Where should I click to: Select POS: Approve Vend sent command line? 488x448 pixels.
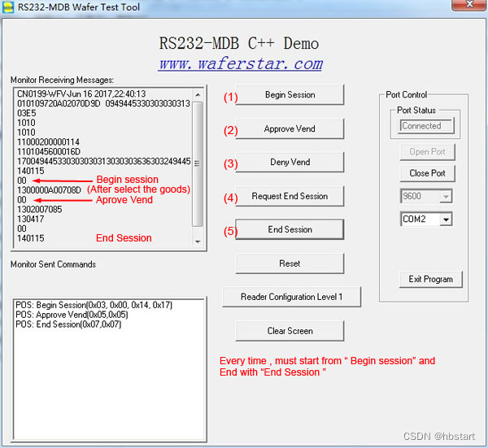72,315
